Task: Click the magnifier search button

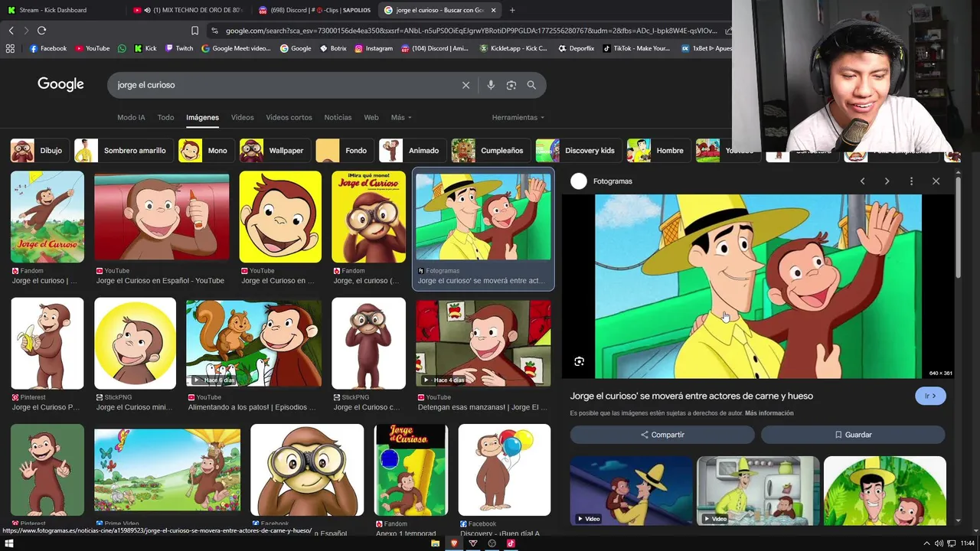Action: click(x=531, y=85)
